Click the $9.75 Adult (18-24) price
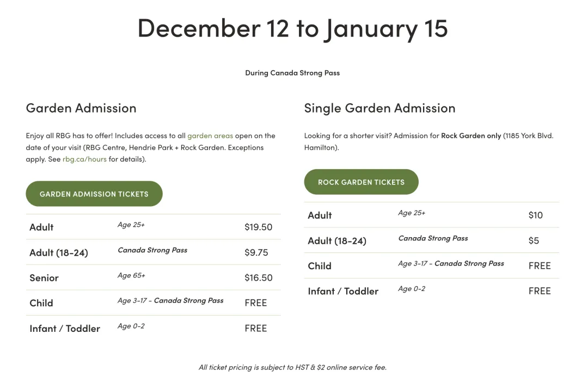588x377 pixels. tap(256, 252)
